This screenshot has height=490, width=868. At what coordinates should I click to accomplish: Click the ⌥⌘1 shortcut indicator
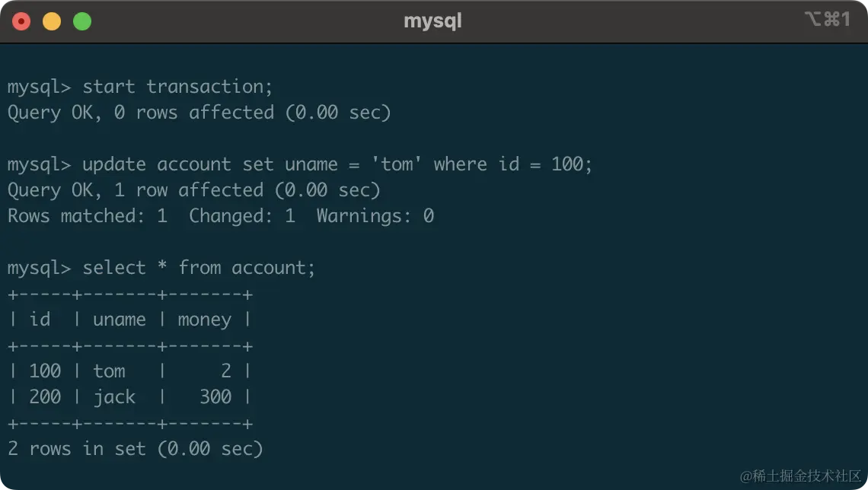[x=826, y=20]
